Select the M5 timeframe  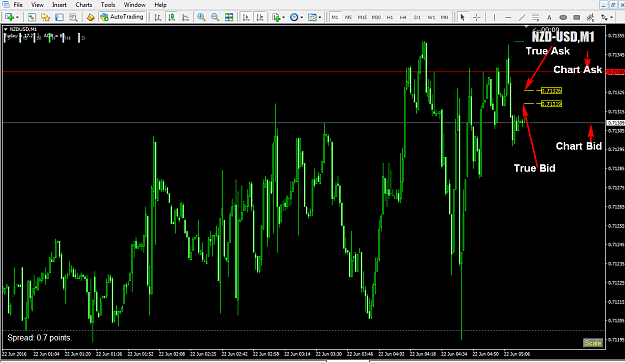[348, 17]
